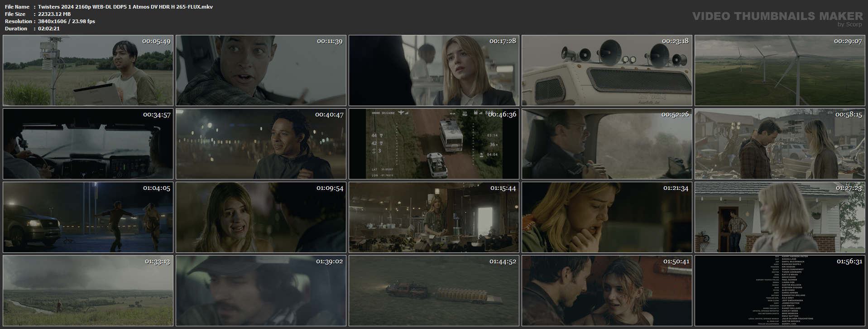Viewport: 868px width, 329px height.
Task: Open the night scene thumbnail at 00:40:47
Action: [261, 144]
